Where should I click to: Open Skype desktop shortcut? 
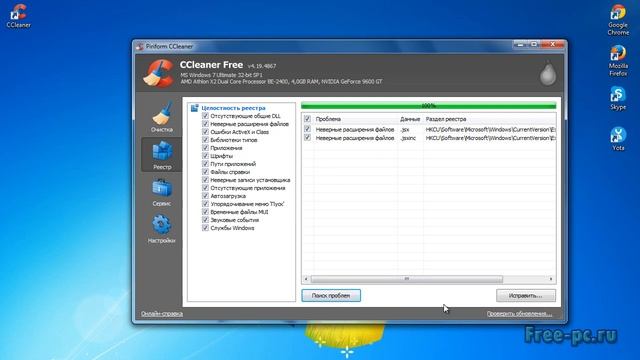pyautogui.click(x=618, y=98)
